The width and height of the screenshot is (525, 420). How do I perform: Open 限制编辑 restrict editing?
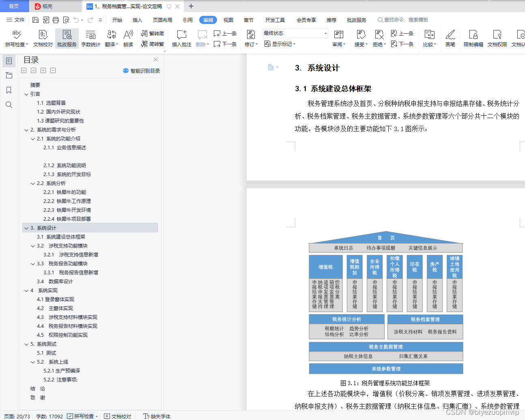pos(473,39)
